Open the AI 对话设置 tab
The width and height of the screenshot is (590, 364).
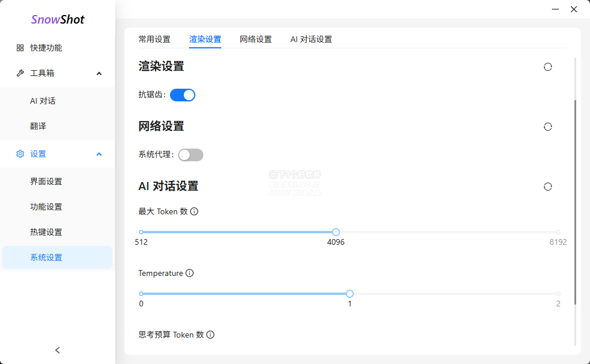pos(311,39)
